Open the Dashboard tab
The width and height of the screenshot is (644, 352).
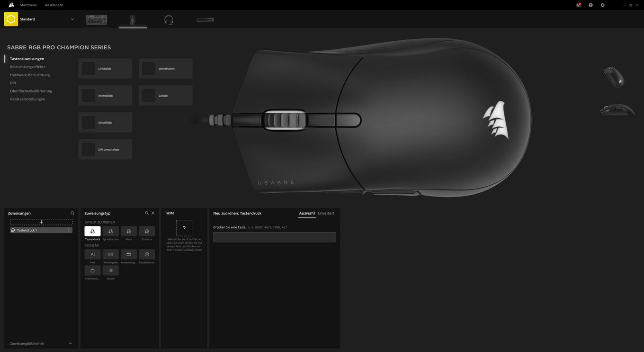[x=54, y=5]
